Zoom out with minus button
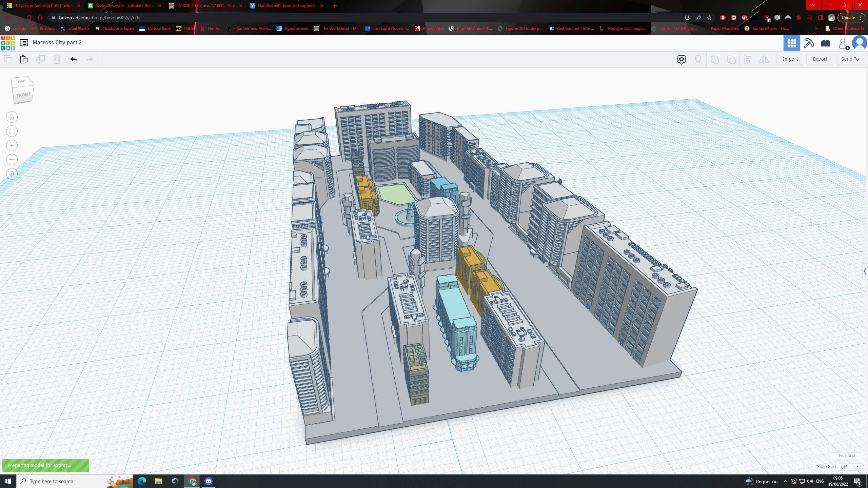Screen dimensions: 868x488 [12, 160]
